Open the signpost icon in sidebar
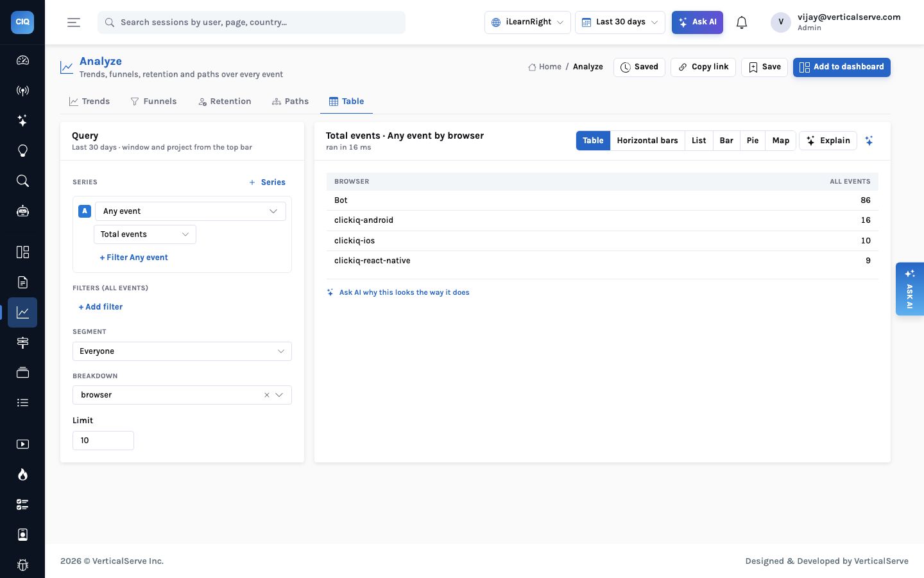Screen dimensions: 924x578 tap(22, 342)
